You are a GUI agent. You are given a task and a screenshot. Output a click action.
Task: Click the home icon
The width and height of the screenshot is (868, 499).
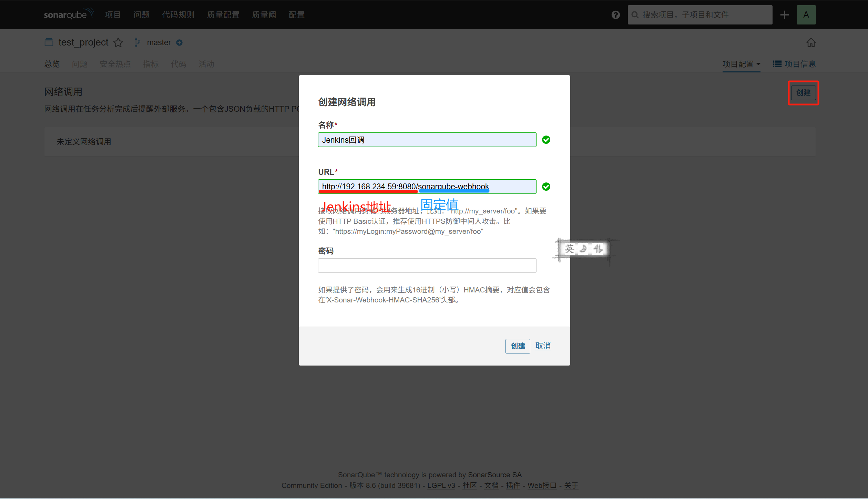811,42
